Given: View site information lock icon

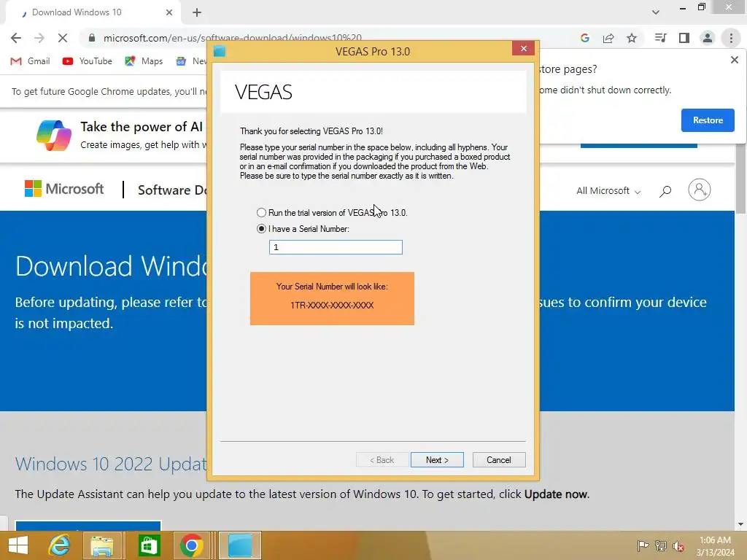Looking at the screenshot, I should pos(91,38).
